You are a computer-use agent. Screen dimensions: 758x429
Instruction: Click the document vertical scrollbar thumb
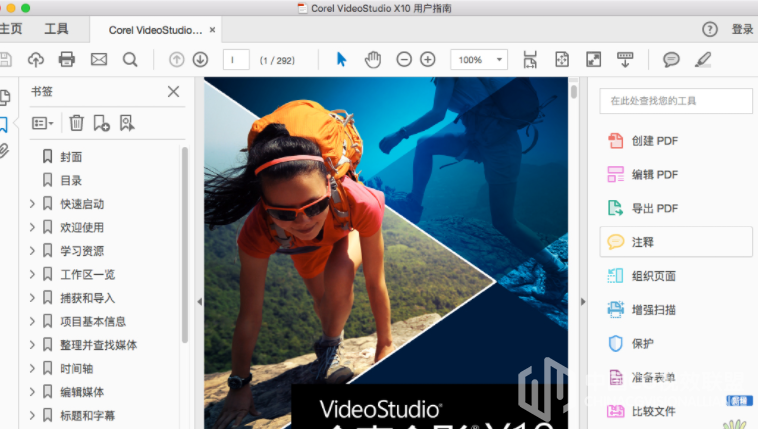574,91
